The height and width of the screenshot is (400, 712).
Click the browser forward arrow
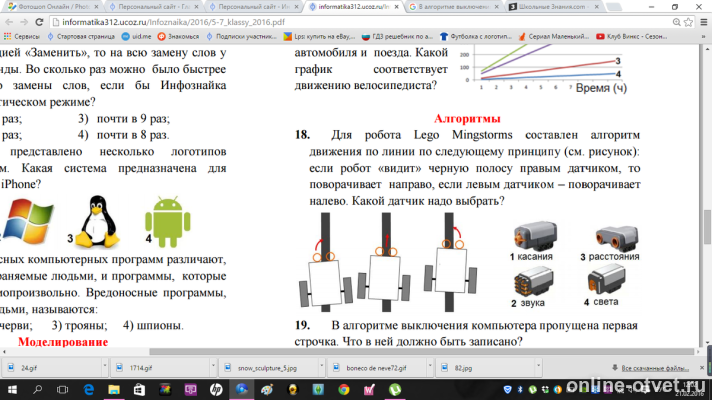point(24,22)
